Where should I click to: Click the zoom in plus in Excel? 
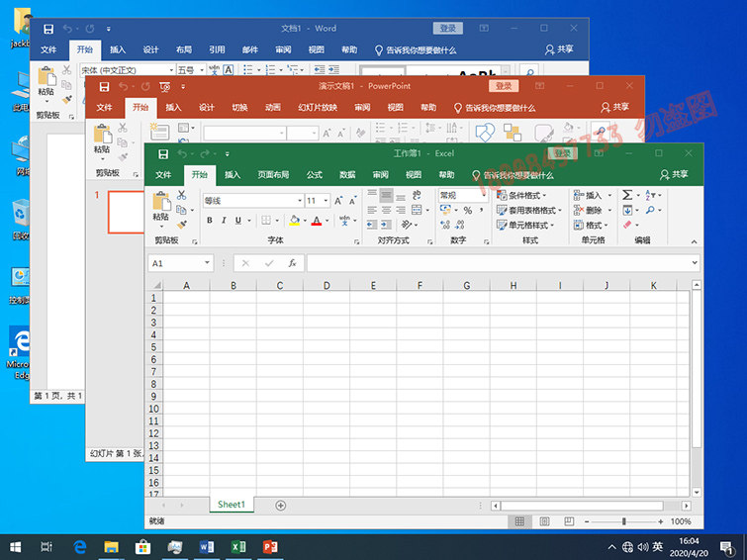660,521
